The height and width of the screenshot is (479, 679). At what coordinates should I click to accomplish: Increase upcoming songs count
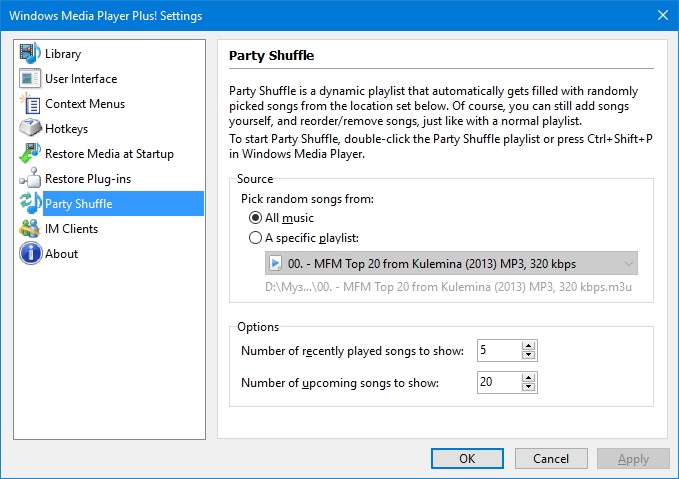tap(528, 378)
